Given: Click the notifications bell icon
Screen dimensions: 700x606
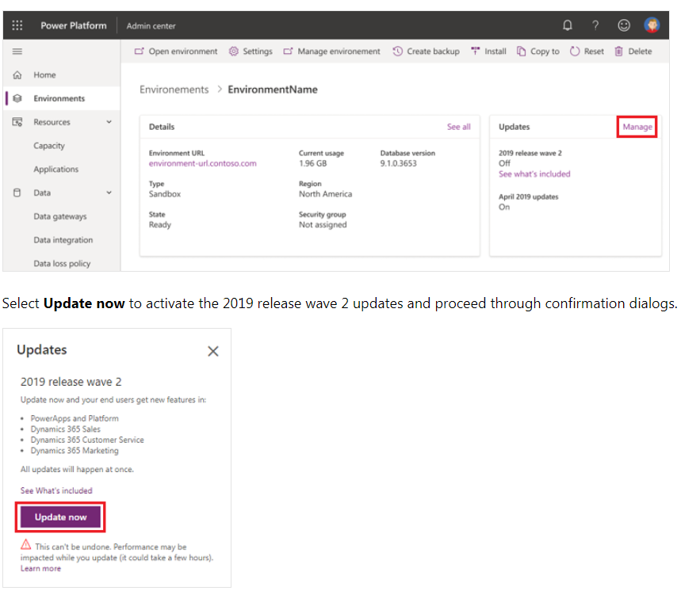Looking at the screenshot, I should click(567, 25).
